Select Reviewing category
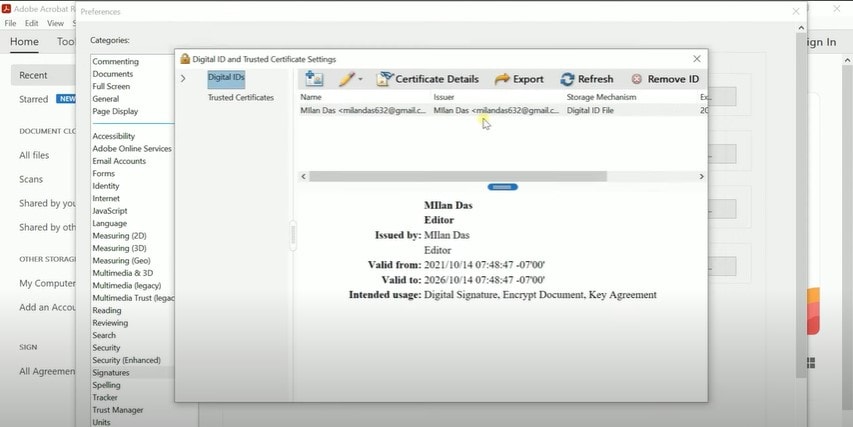Screen dimensions: 853x427 (110, 323)
